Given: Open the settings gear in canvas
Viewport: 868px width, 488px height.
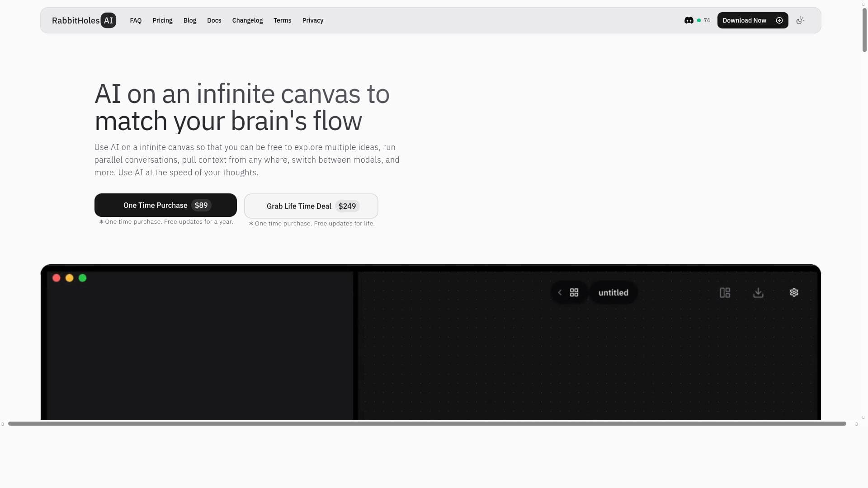Looking at the screenshot, I should coord(794,293).
